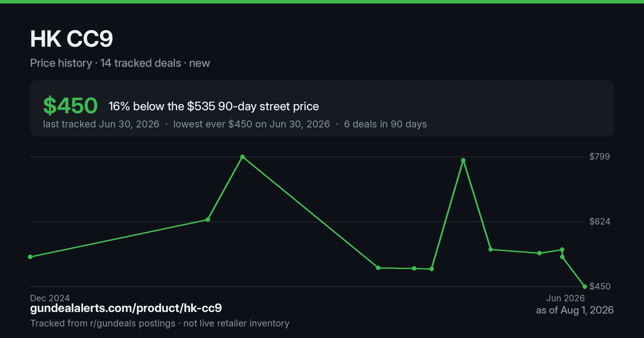644x338 pixels.
Task: Select the $799 peak data point
Action: click(243, 157)
